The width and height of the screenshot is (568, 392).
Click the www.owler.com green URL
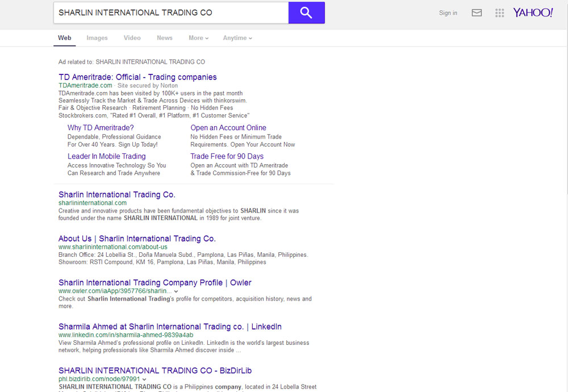click(x=115, y=291)
